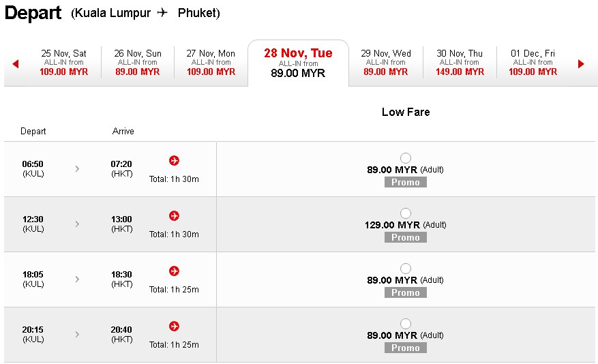The image size is (598, 364).
Task: Click the previous dates red arrow
Action: (x=16, y=63)
